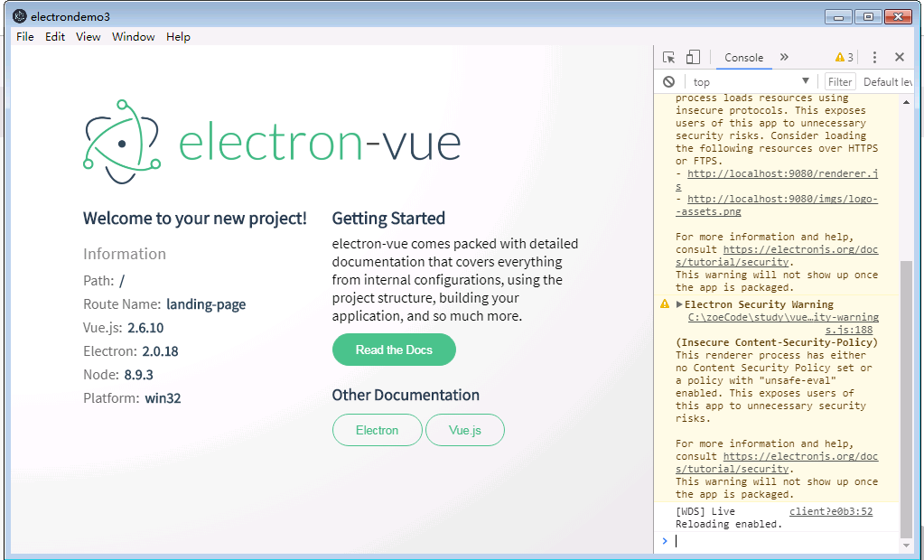
Task: Click the Electron documentation button
Action: coord(378,430)
